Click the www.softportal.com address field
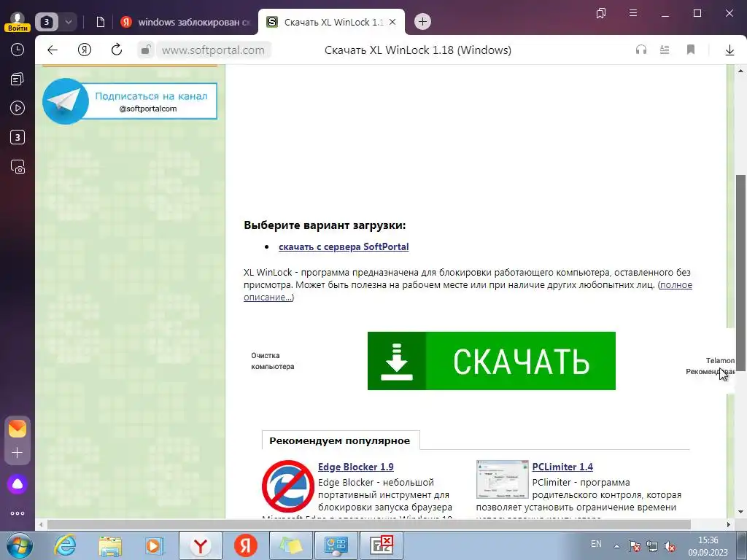747x560 pixels. (213, 50)
